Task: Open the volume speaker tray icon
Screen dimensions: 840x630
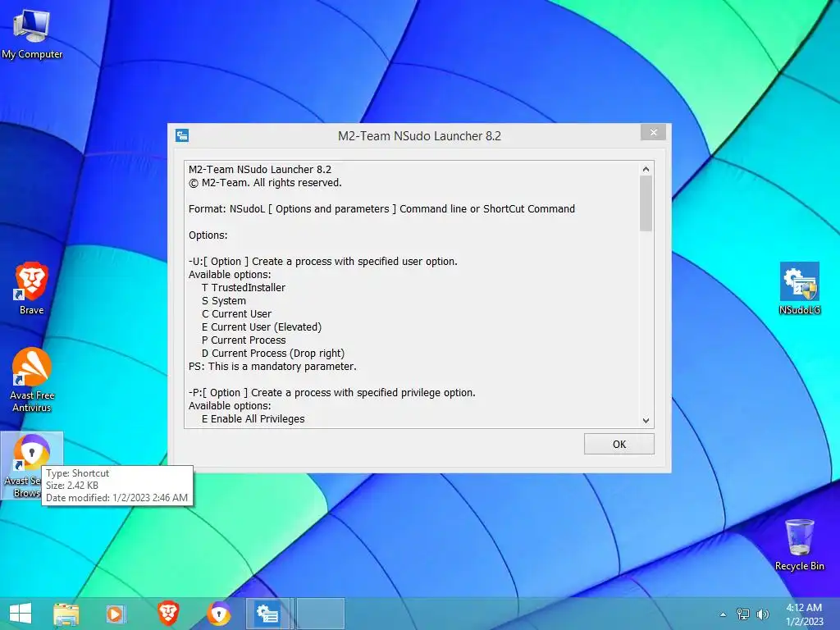Action: [762, 614]
